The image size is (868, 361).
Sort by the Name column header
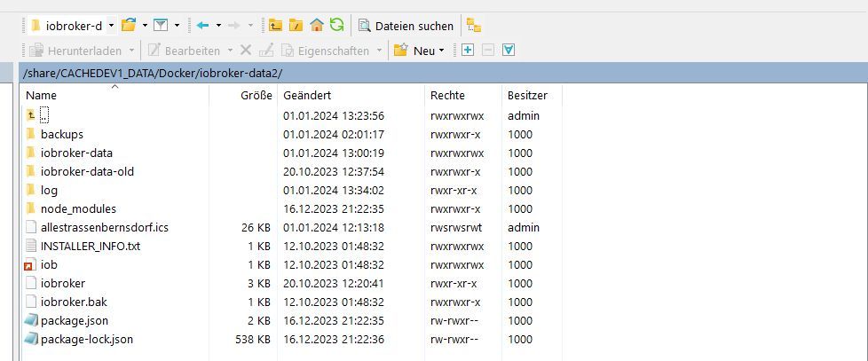[114, 95]
